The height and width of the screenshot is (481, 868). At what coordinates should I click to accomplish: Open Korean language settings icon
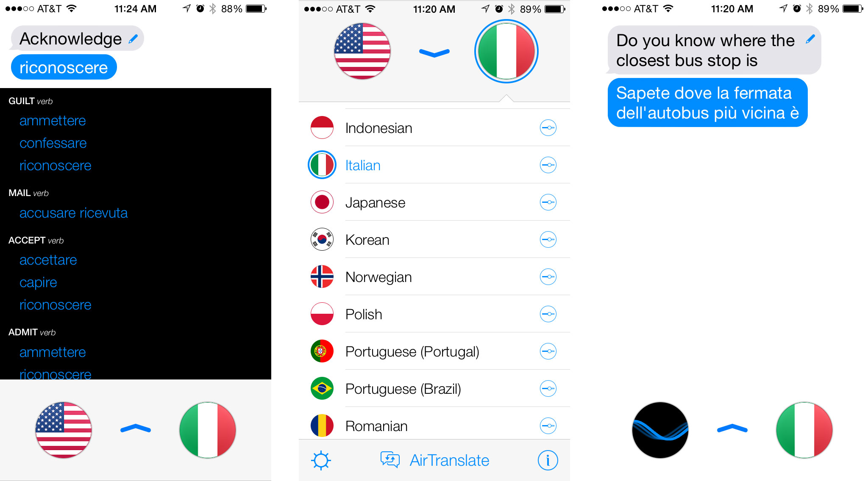(x=548, y=239)
